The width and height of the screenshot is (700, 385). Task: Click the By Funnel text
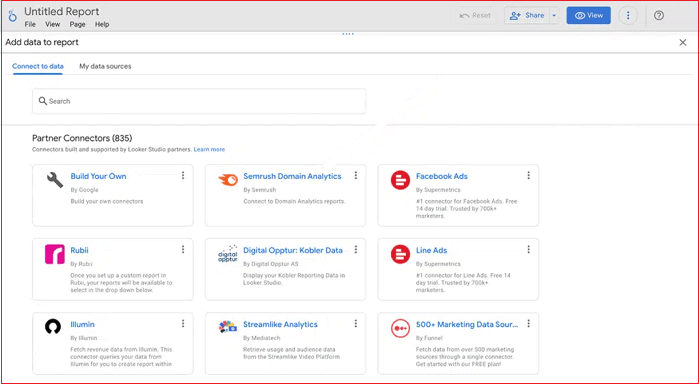pyautogui.click(x=429, y=338)
